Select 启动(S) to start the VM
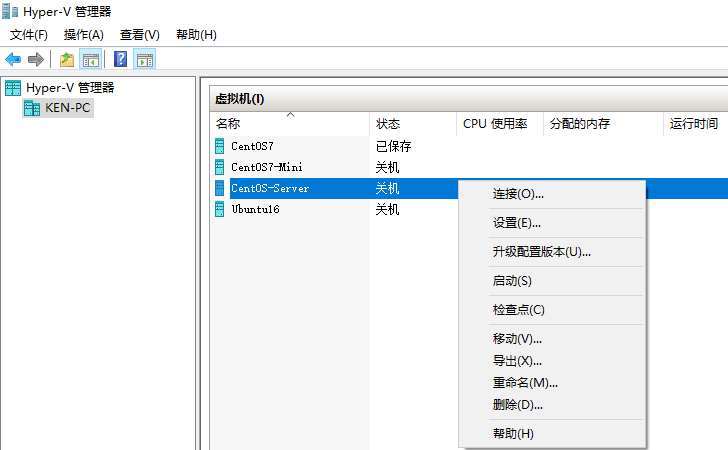 click(512, 280)
